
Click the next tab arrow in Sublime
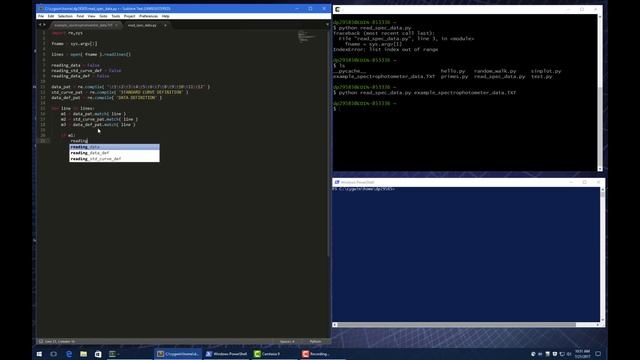pos(44,25)
